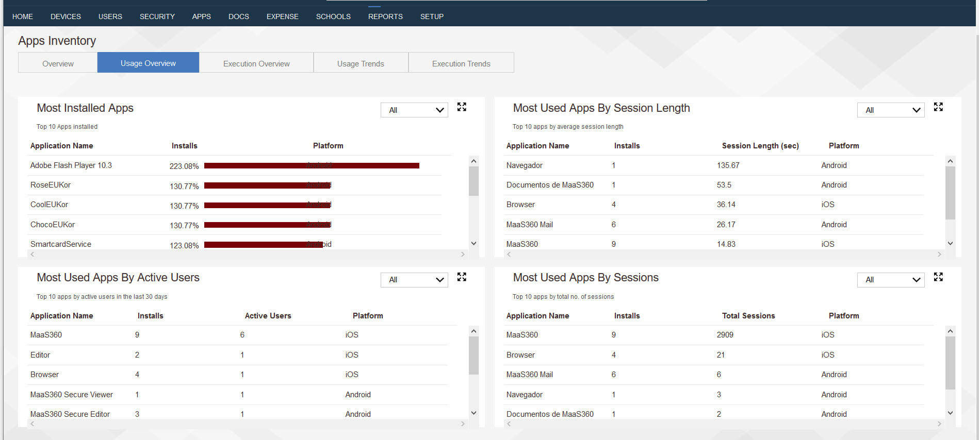
Task: Select ChocoEUKor app row
Action: [235, 225]
